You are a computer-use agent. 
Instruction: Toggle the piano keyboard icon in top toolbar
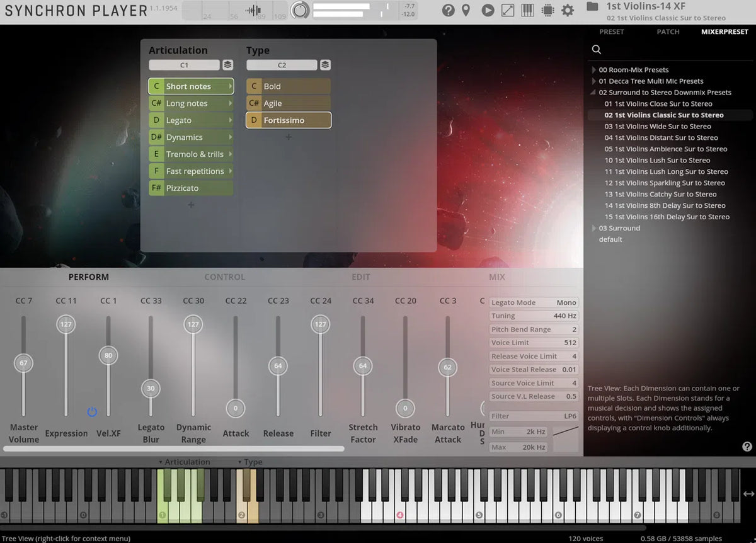tap(527, 10)
